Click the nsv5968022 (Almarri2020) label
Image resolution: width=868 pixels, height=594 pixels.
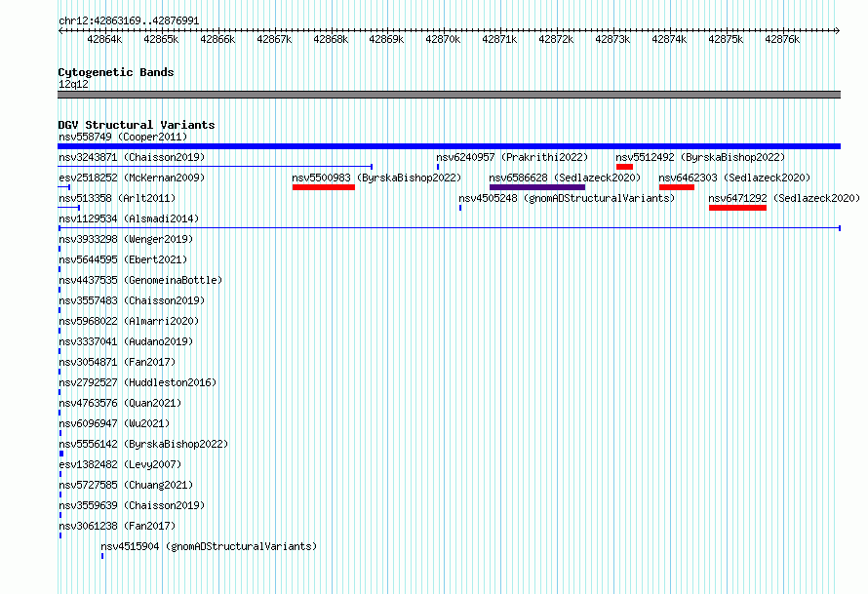pyautogui.click(x=129, y=321)
